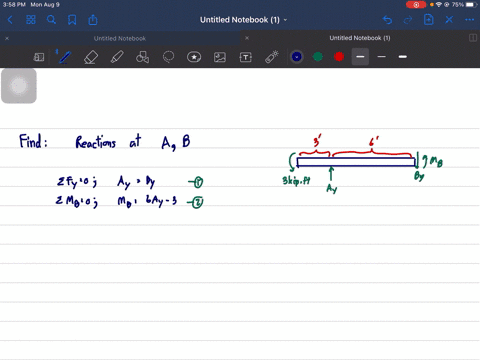Go back using the left chevron
The image size is (480, 360).
click(x=10, y=20)
